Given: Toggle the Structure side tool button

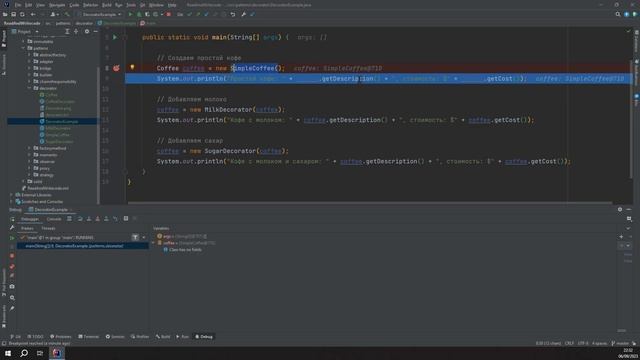Looking at the screenshot, I should pyautogui.click(x=4, y=64).
